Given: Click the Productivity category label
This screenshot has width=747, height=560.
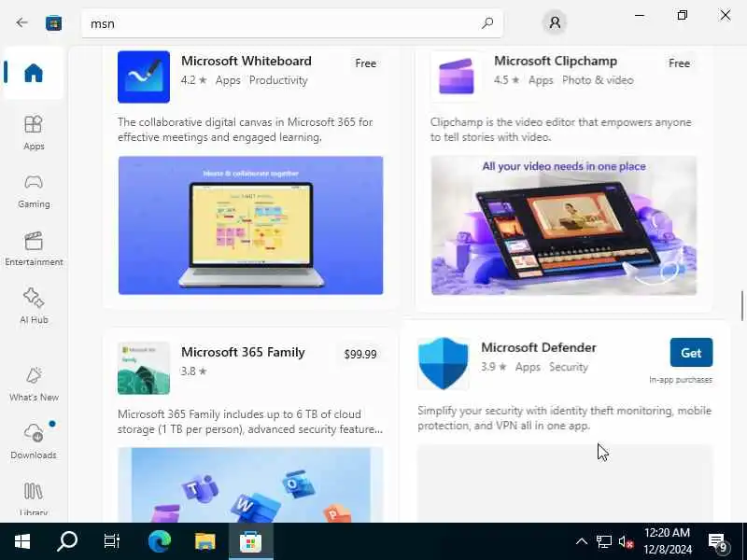Looking at the screenshot, I should point(278,80).
